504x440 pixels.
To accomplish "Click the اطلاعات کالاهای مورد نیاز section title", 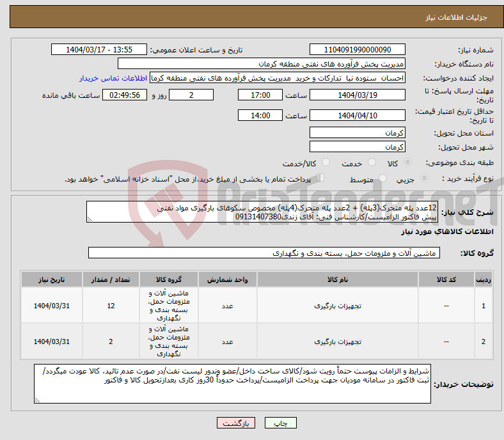I will click(x=447, y=232).
